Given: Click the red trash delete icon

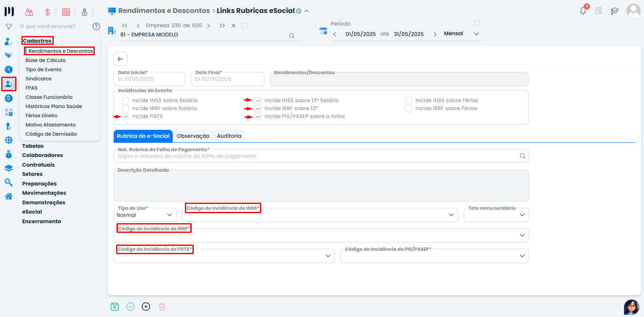Looking at the screenshot, I should pos(162,307).
